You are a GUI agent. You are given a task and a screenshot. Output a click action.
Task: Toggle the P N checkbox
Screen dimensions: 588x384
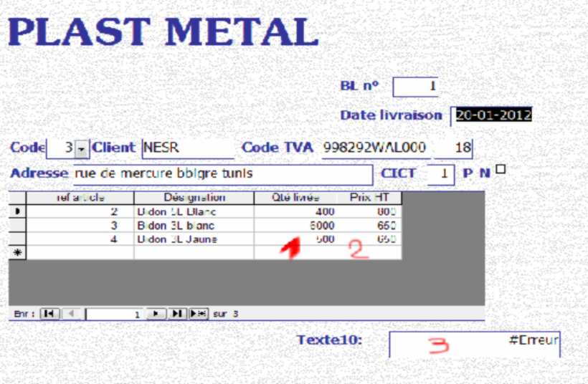[x=501, y=169]
